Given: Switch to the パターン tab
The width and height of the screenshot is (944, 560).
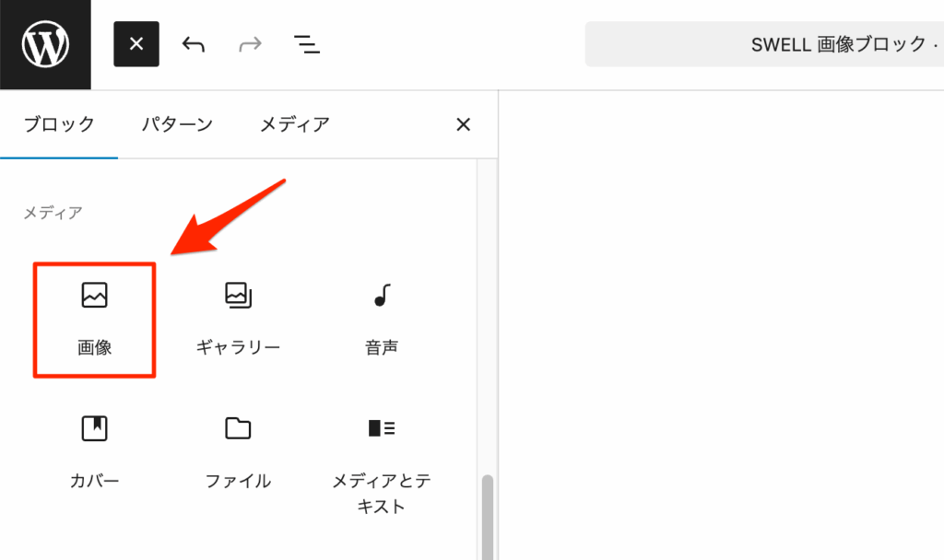Looking at the screenshot, I should (x=176, y=124).
